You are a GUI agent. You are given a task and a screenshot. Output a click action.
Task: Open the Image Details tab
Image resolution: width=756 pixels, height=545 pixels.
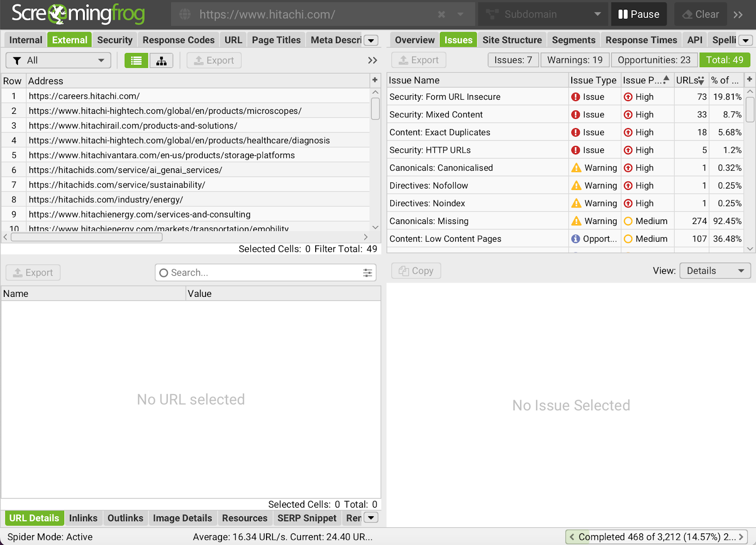pyautogui.click(x=182, y=518)
